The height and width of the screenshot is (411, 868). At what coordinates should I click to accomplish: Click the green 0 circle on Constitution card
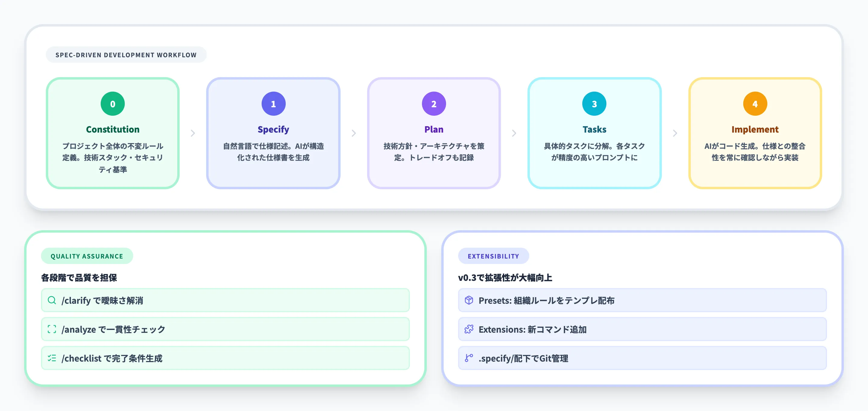pos(112,103)
